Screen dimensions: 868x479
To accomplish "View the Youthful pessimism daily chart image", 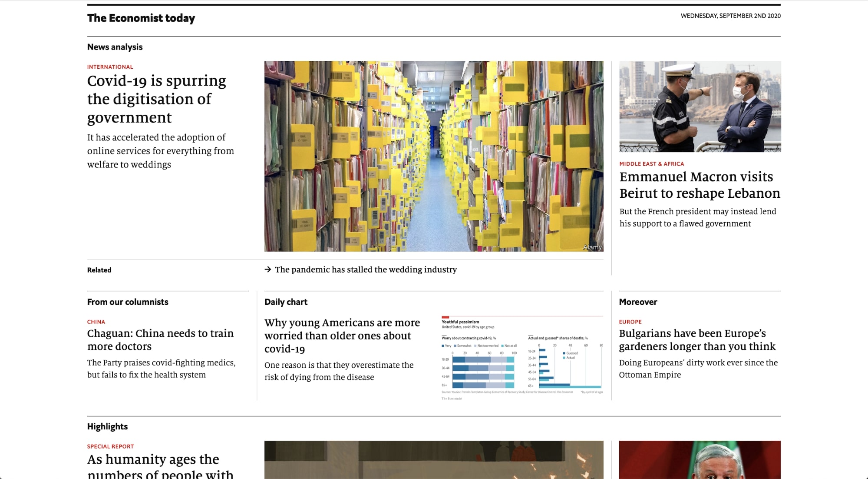I will coord(522,358).
